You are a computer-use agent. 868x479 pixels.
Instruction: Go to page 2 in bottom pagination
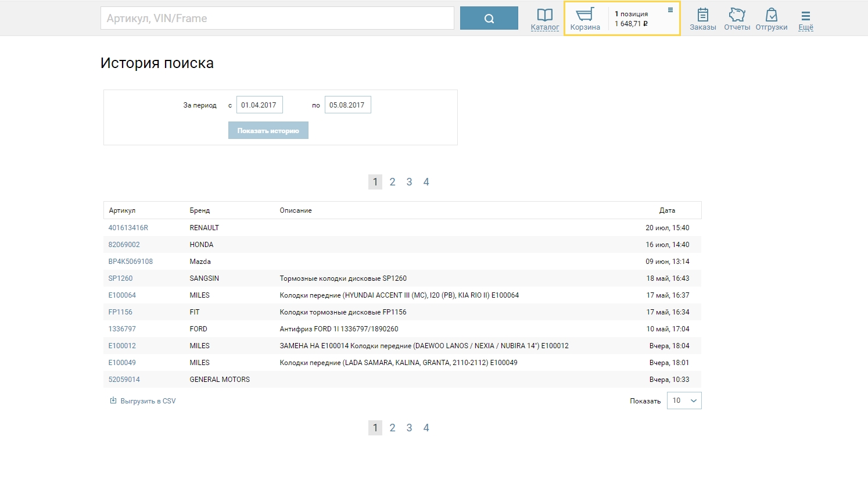(392, 428)
